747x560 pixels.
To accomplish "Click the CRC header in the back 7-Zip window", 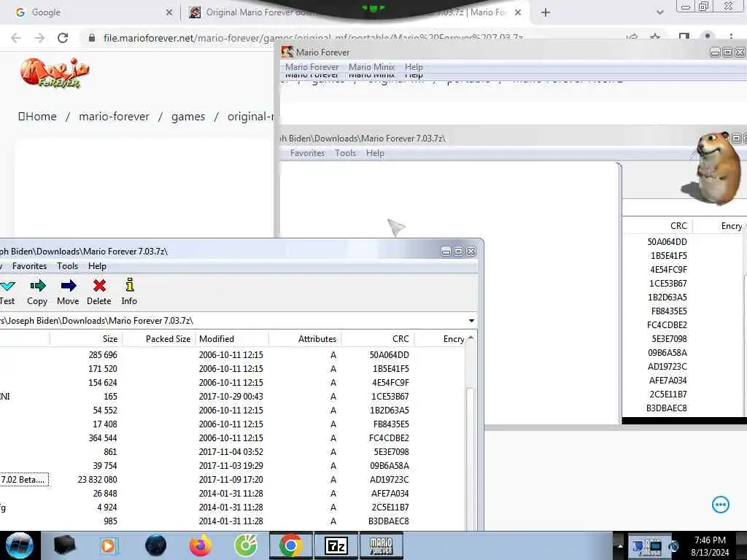I will 657,226.
